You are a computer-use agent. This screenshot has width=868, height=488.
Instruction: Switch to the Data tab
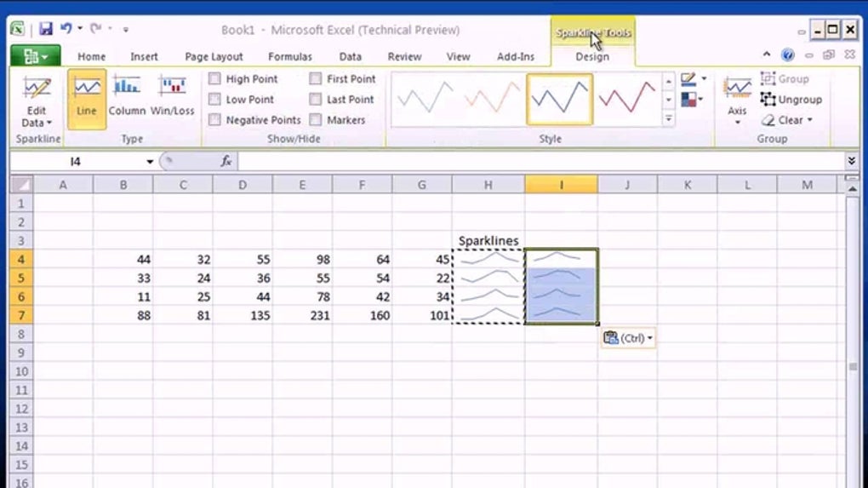(x=351, y=56)
